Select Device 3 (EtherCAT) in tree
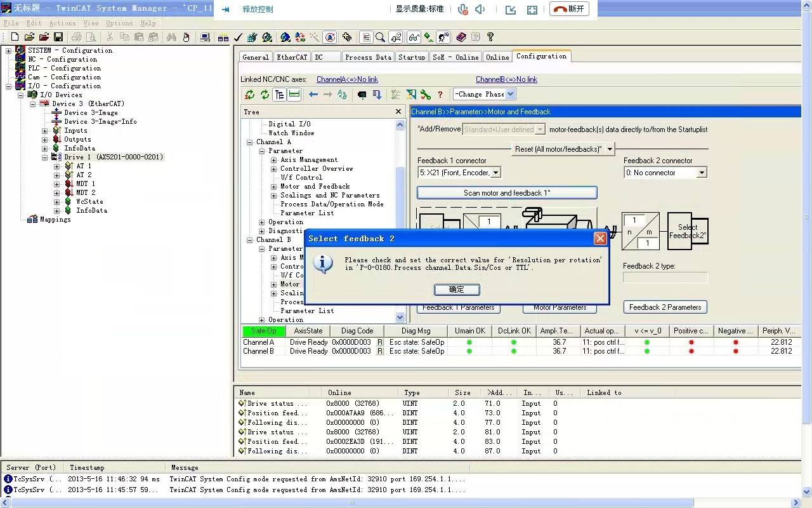812x508 pixels. click(x=88, y=104)
